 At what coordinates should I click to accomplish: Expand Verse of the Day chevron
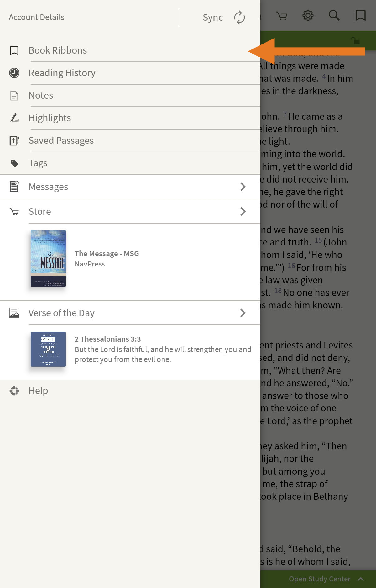point(243,313)
